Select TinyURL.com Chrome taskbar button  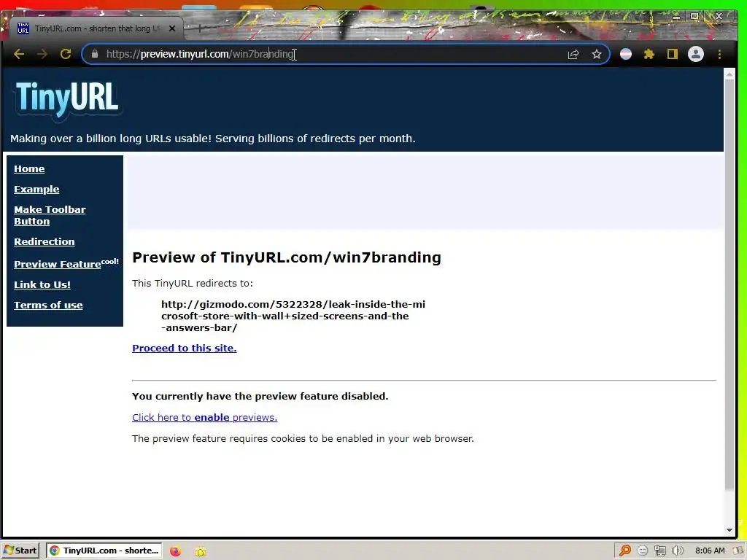point(104,551)
